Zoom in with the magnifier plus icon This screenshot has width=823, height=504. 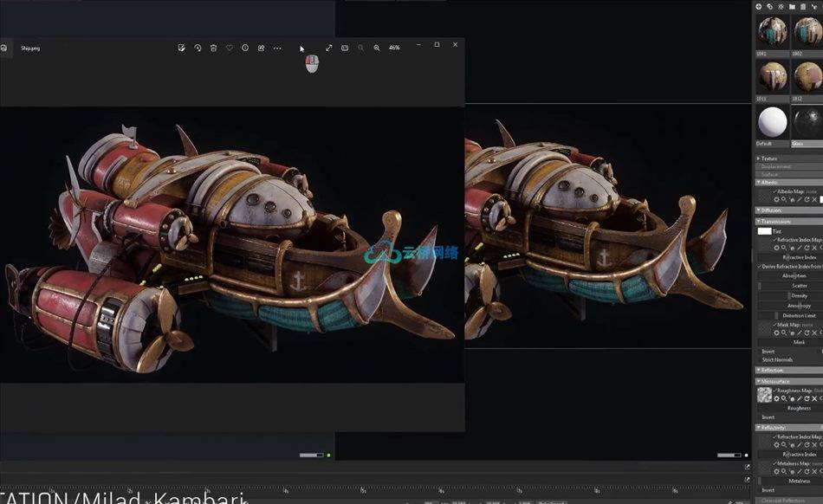[x=376, y=48]
